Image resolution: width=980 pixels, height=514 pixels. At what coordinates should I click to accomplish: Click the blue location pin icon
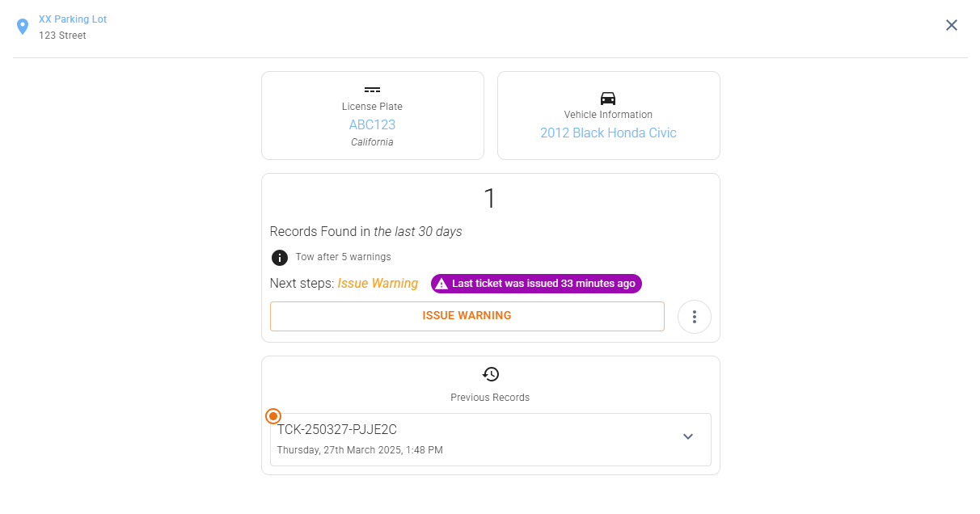[23, 27]
